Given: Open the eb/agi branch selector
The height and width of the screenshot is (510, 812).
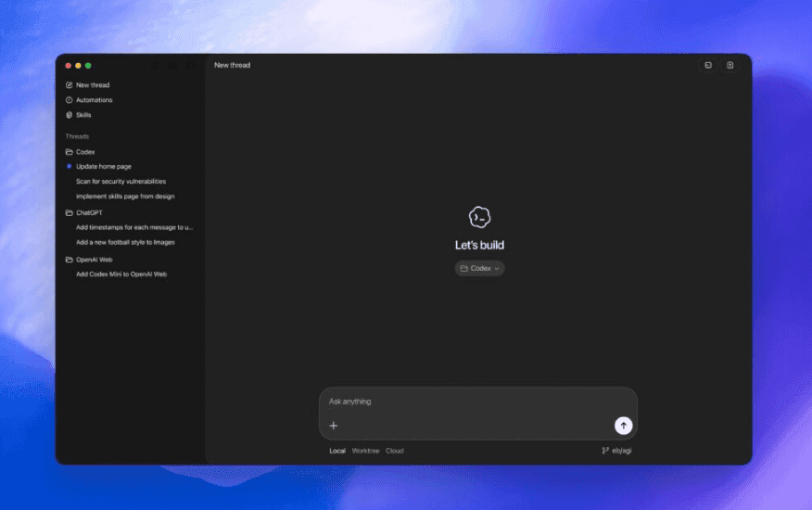Looking at the screenshot, I should pos(616,451).
